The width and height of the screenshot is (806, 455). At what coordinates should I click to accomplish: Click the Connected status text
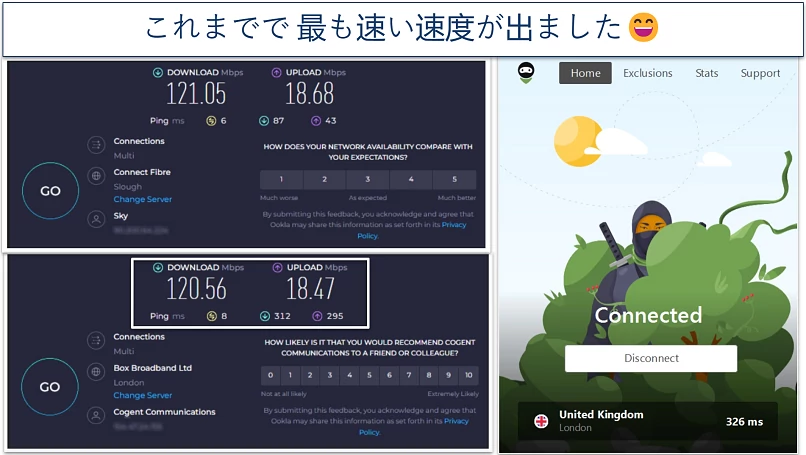pyautogui.click(x=648, y=315)
